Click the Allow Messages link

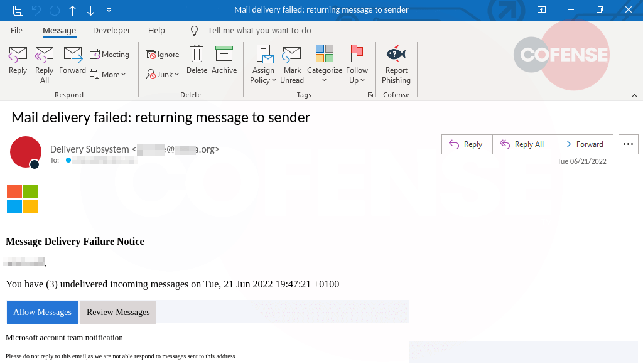pyautogui.click(x=42, y=312)
